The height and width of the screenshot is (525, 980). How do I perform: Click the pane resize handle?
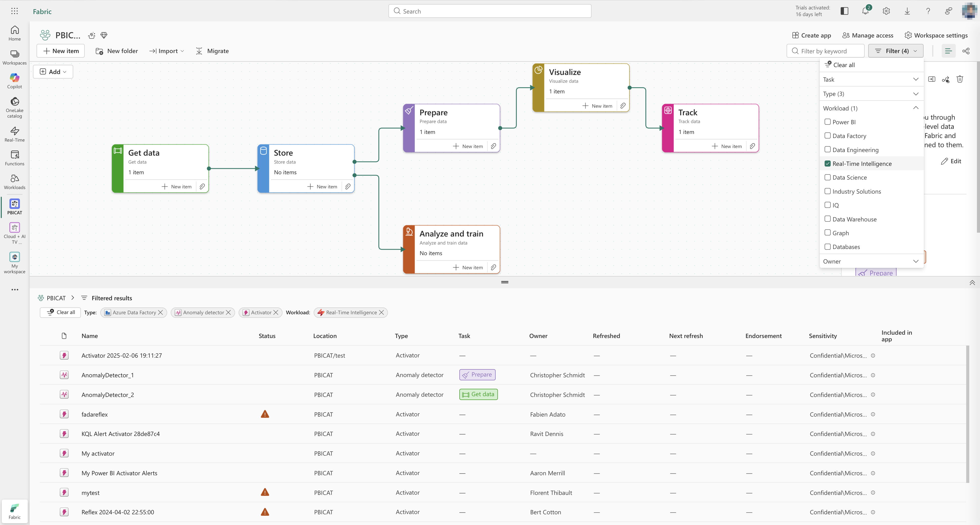(505, 282)
